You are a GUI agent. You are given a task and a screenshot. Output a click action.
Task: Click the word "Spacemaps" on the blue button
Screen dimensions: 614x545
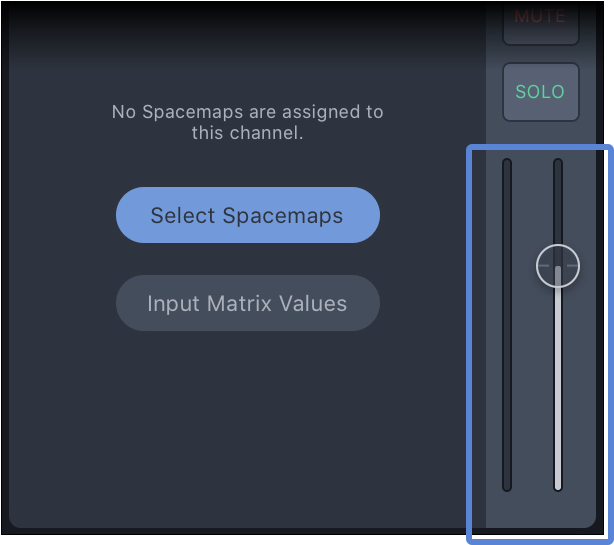pyautogui.click(x=283, y=216)
